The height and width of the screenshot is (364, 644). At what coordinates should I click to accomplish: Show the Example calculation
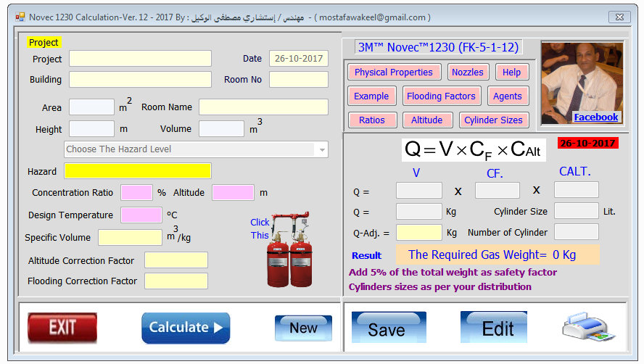tap(371, 96)
